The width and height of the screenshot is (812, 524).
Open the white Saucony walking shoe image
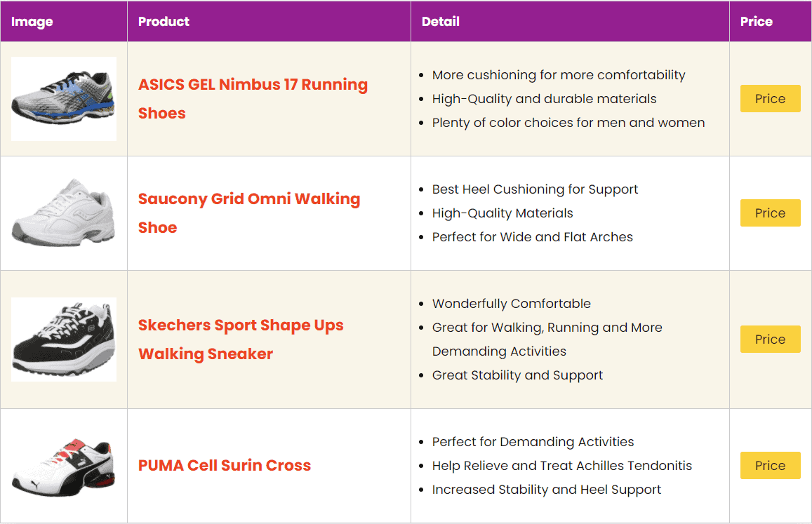tap(64, 213)
